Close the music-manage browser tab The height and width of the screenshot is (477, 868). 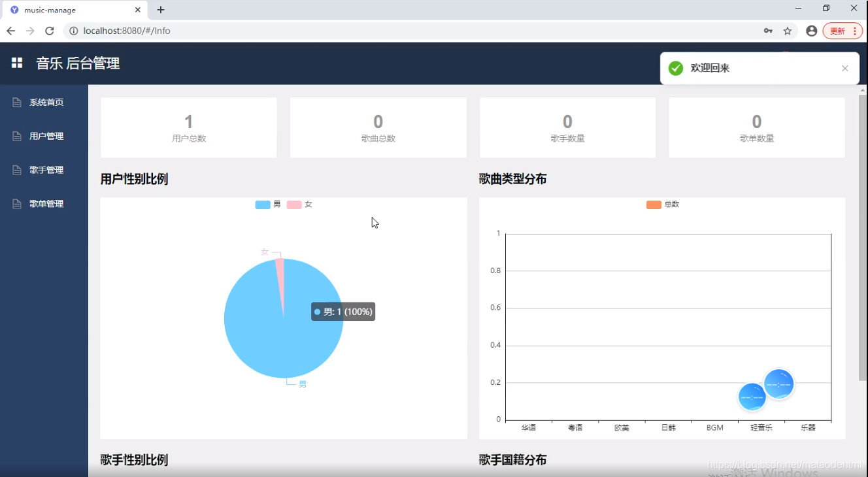(138, 10)
